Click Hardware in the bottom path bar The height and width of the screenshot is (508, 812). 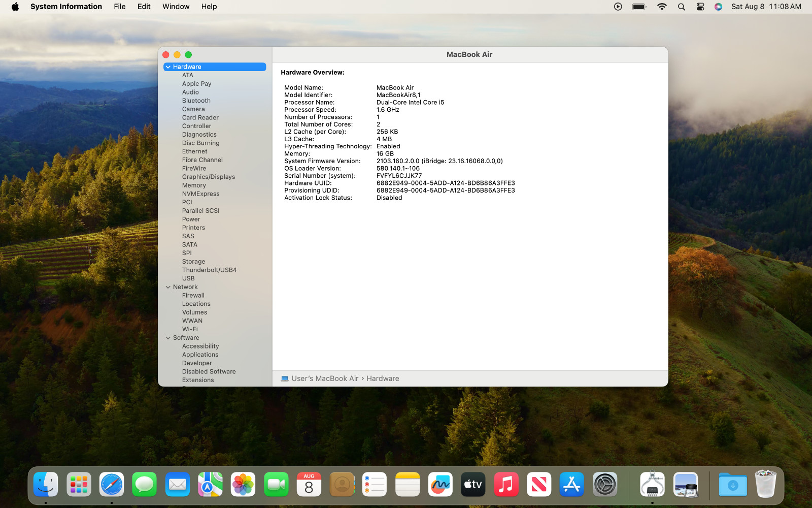(383, 378)
